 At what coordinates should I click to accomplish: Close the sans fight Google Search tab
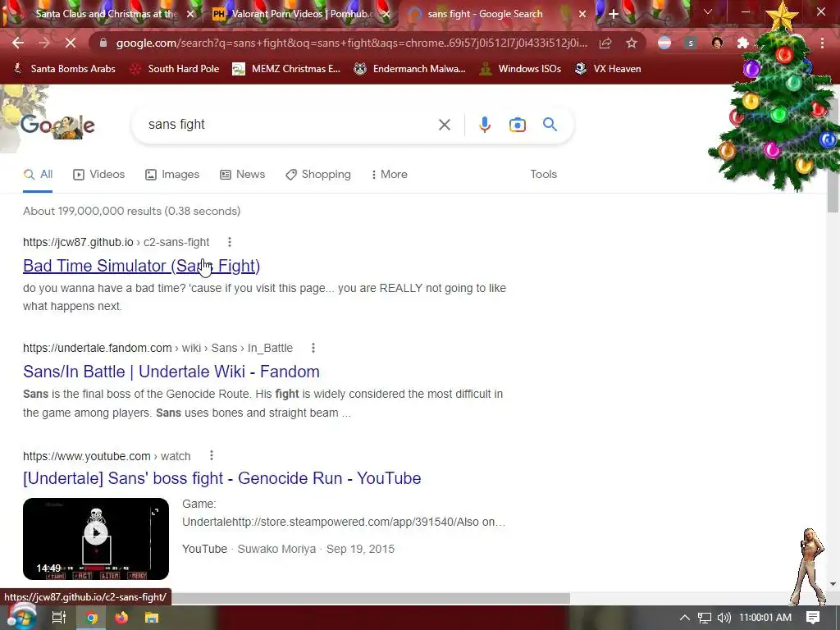point(582,14)
